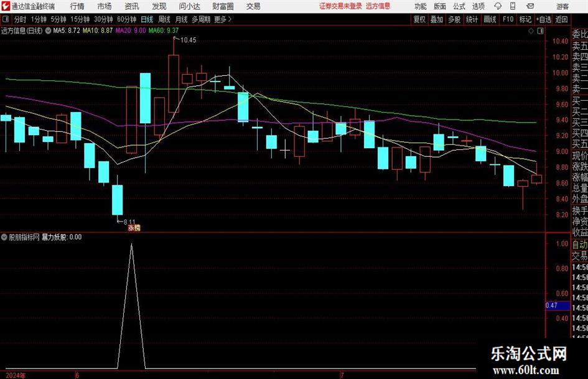The image size is (588, 379).
Task: Open the 问小达 menu
Action: tap(189, 6)
